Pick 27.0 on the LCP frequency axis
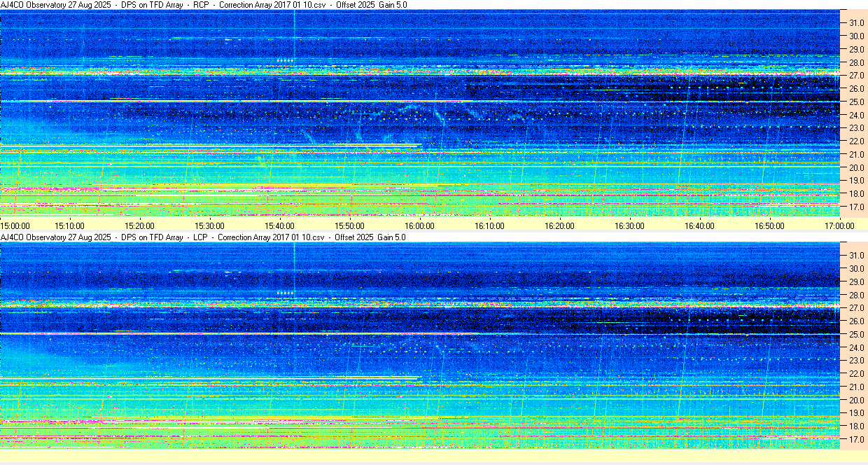Viewport: 868px width, 465px height. click(x=857, y=308)
